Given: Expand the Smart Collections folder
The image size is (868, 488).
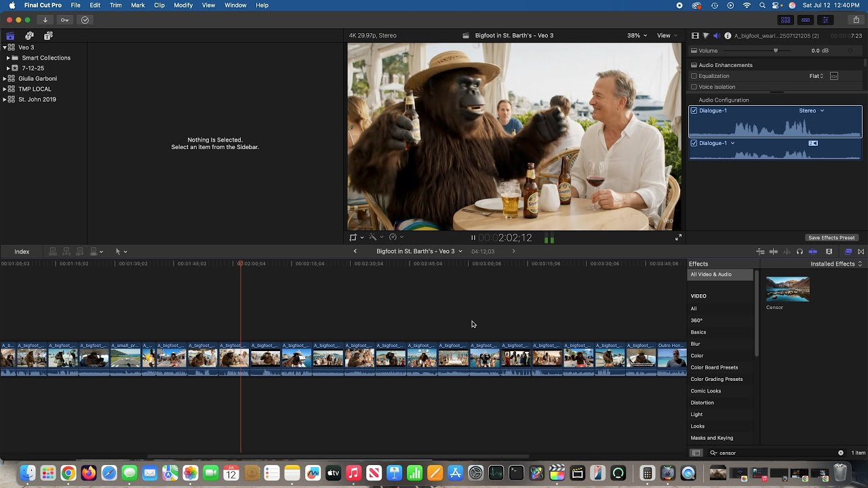Looking at the screenshot, I should (8, 58).
